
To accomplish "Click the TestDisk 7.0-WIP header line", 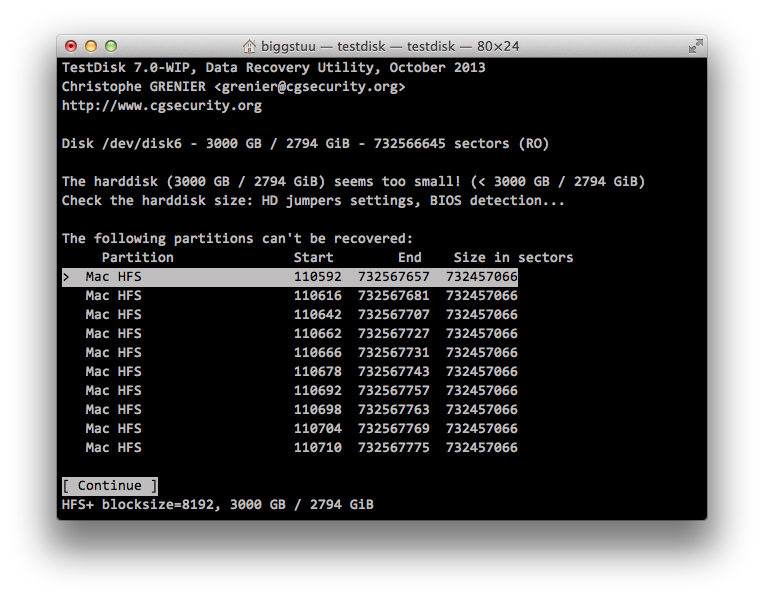I will 273,68.
